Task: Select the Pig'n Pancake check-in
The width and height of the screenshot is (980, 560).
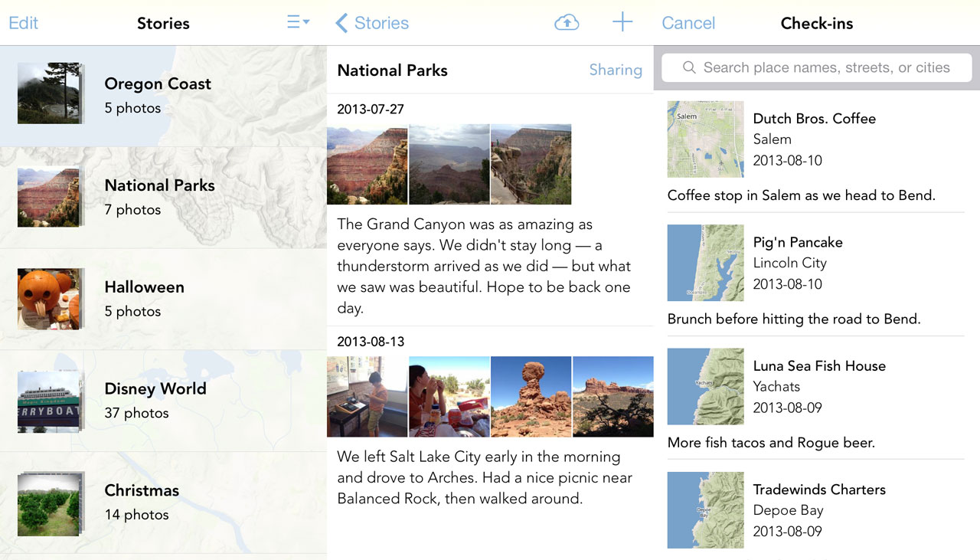Action: pos(814,263)
